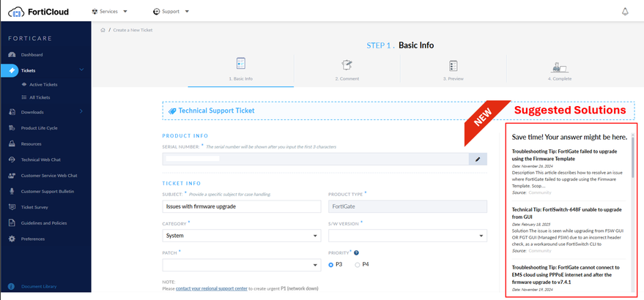Click contact your regional support center link

pyautogui.click(x=212, y=288)
